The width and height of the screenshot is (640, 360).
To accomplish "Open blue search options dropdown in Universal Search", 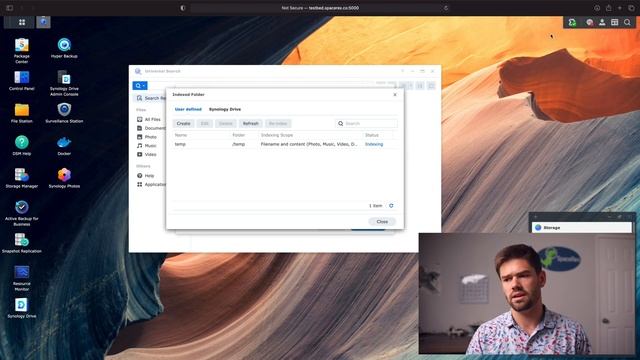I will pos(140,86).
